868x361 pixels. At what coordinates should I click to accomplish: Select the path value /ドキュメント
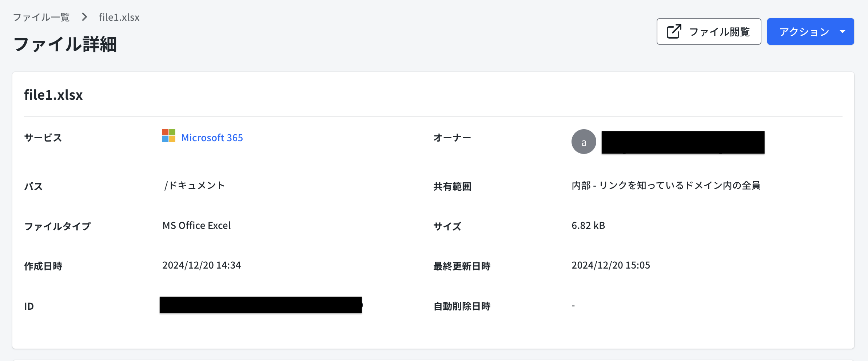coord(194,186)
